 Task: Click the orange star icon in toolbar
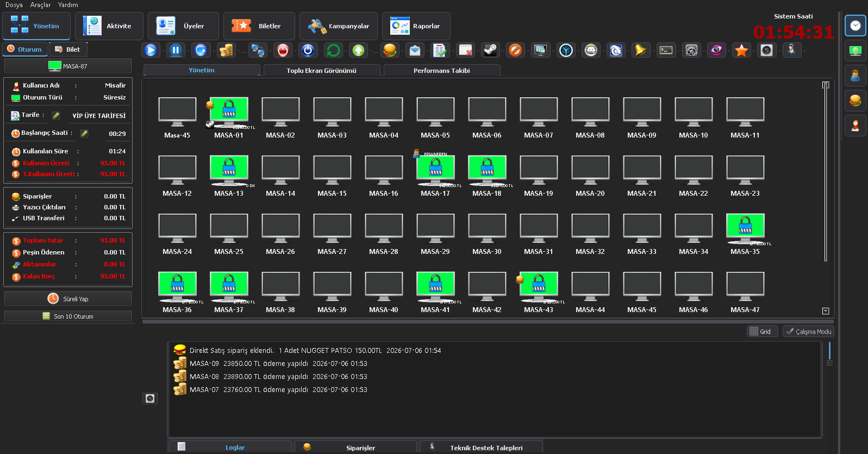click(x=741, y=50)
